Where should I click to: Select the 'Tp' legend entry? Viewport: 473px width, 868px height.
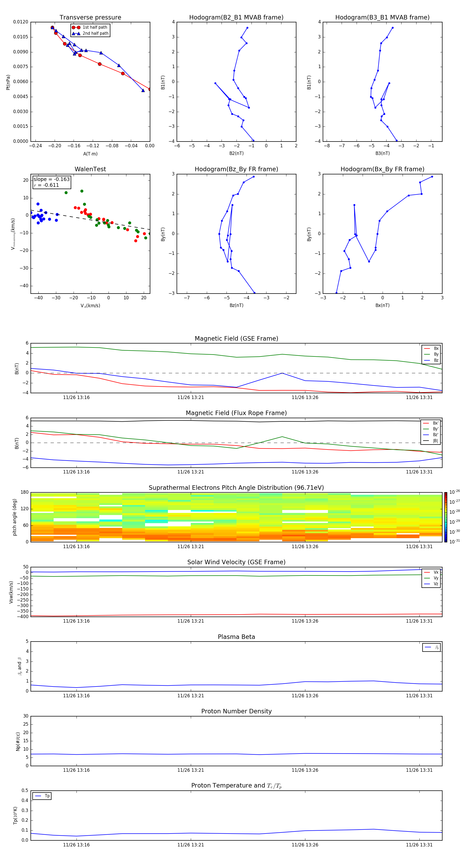(42, 796)
